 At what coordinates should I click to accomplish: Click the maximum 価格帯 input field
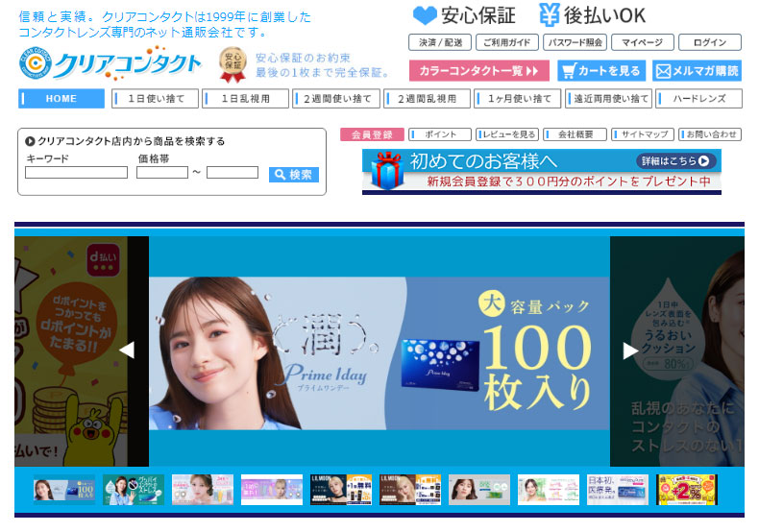(x=233, y=173)
